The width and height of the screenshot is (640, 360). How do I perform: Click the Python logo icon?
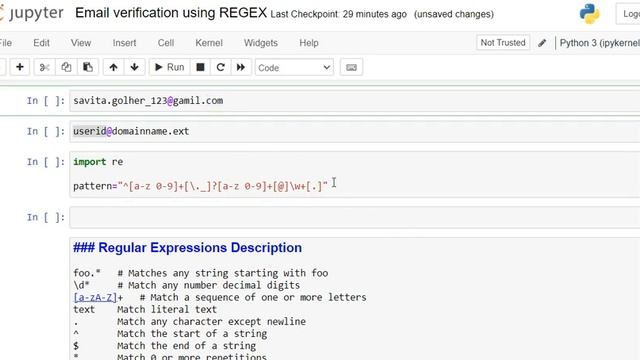589,13
